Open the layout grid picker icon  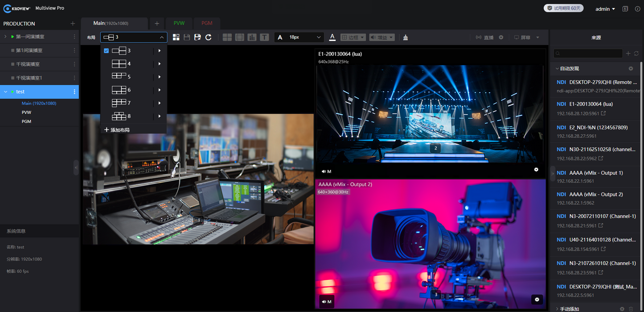(x=176, y=37)
